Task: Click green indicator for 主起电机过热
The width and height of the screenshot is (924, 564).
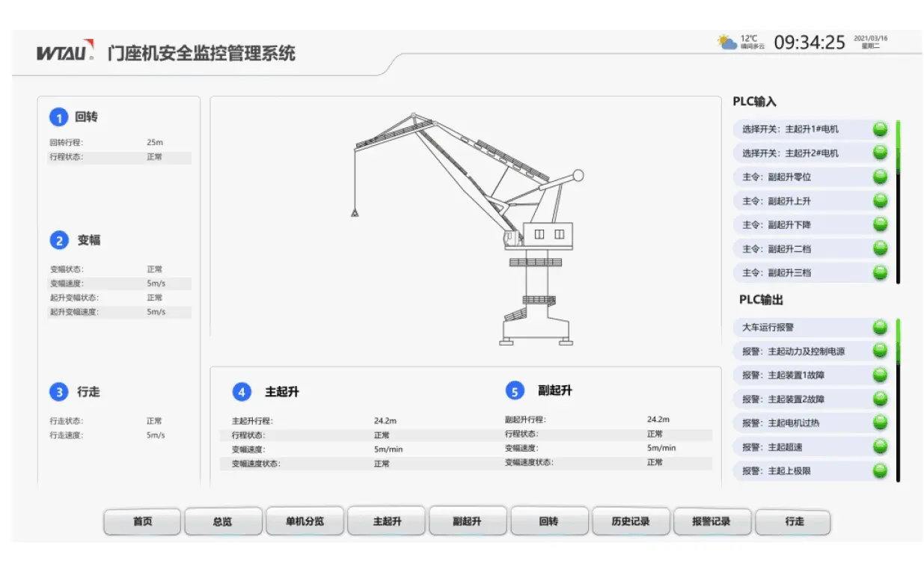Action: click(880, 423)
